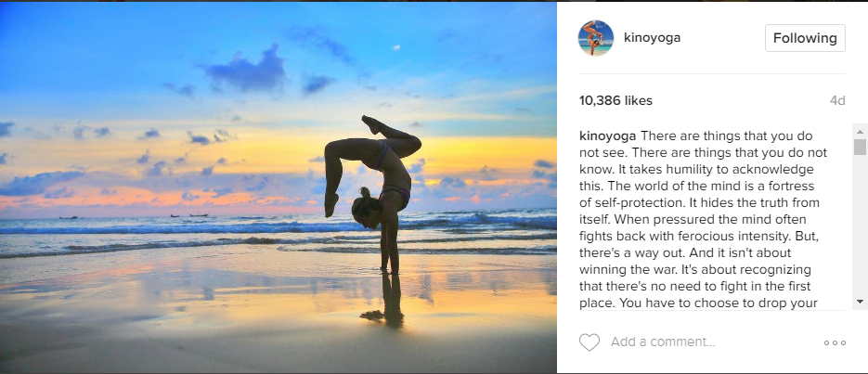Open the three-dot more options menu
The height and width of the screenshot is (374, 868).
tap(835, 342)
